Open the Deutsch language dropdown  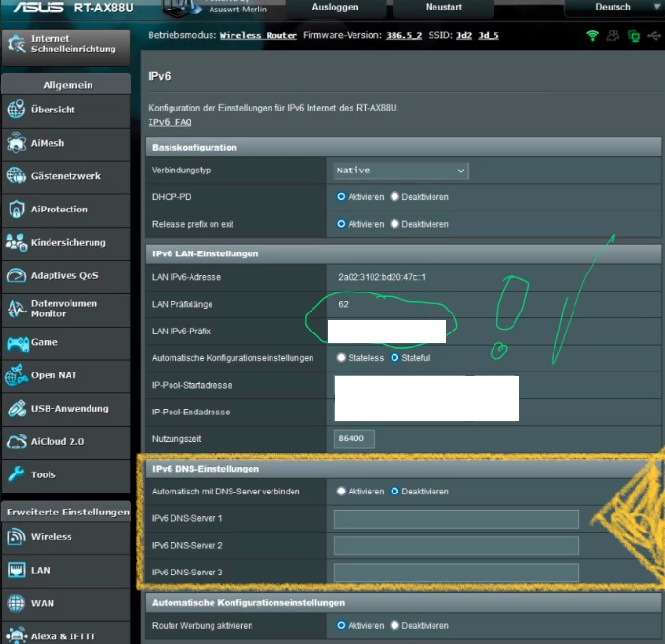click(x=615, y=8)
